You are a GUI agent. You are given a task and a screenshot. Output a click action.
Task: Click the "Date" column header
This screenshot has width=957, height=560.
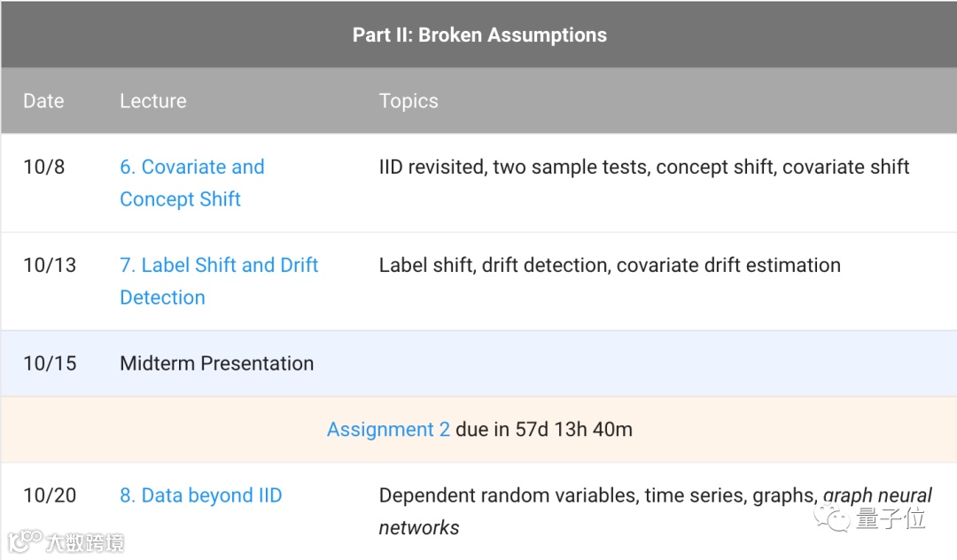[43, 101]
